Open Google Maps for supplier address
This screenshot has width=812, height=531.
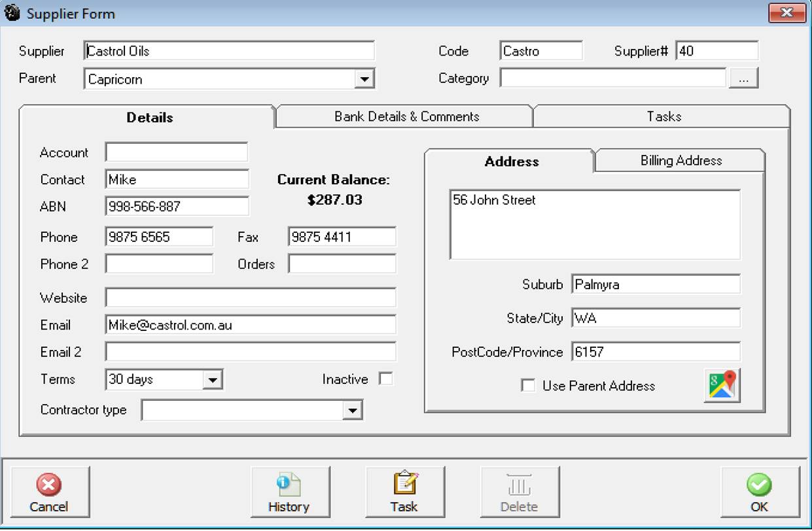point(722,385)
